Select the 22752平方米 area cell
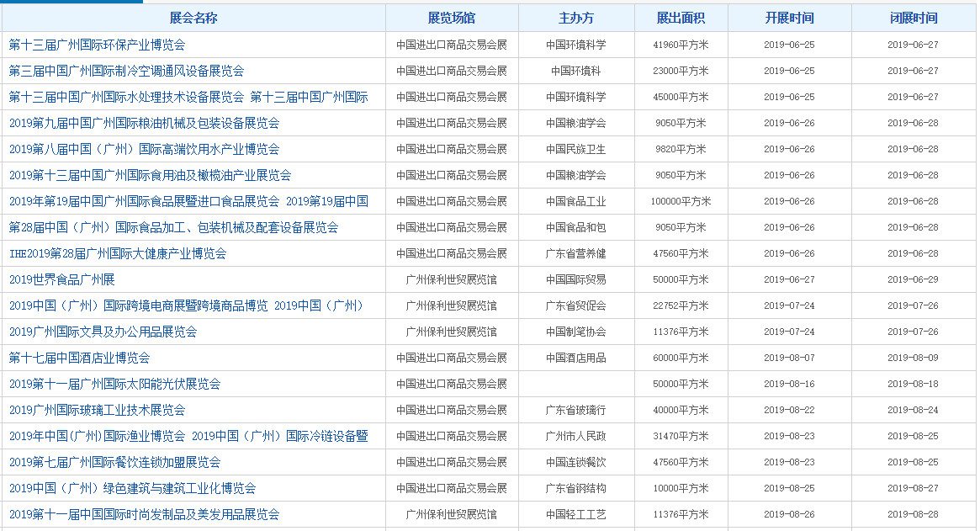 click(x=681, y=305)
